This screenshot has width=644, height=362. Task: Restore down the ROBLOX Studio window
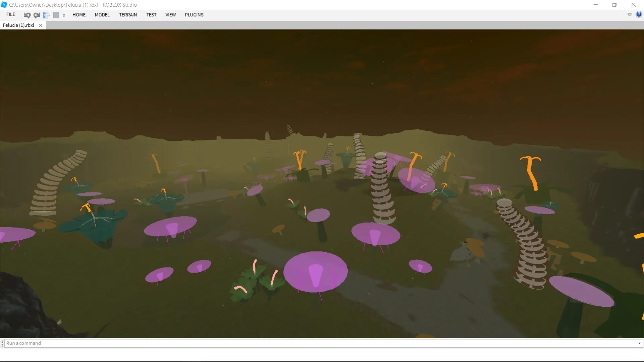(614, 5)
